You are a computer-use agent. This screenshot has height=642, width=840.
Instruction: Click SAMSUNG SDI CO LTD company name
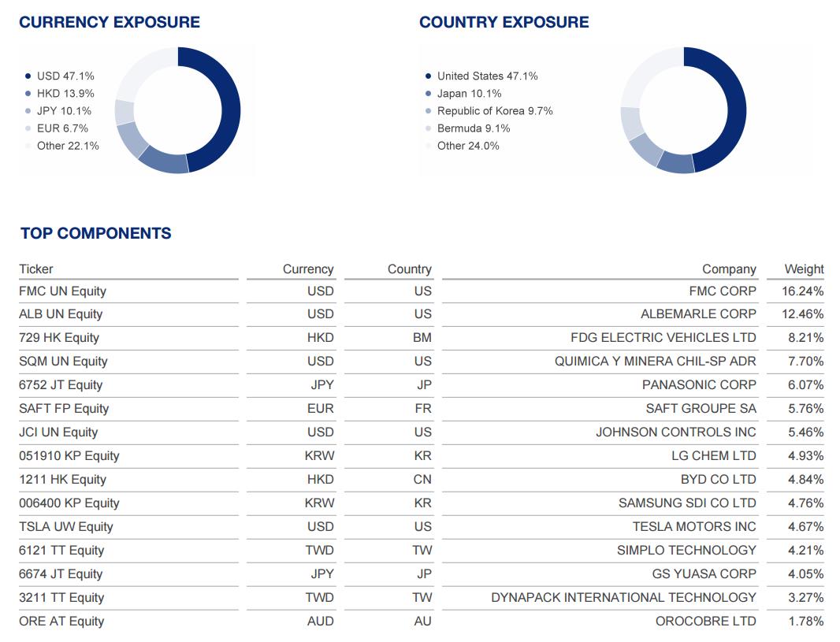pyautogui.click(x=687, y=503)
